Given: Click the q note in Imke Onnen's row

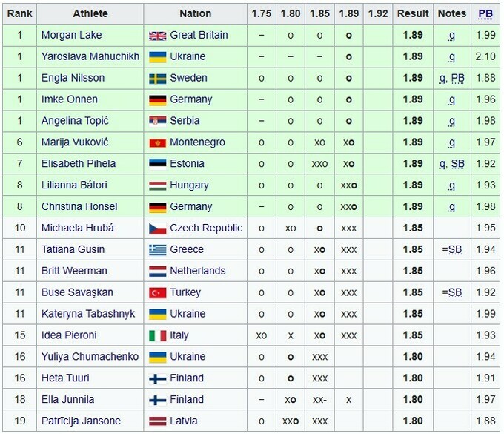Looking at the screenshot, I should coord(452,99).
